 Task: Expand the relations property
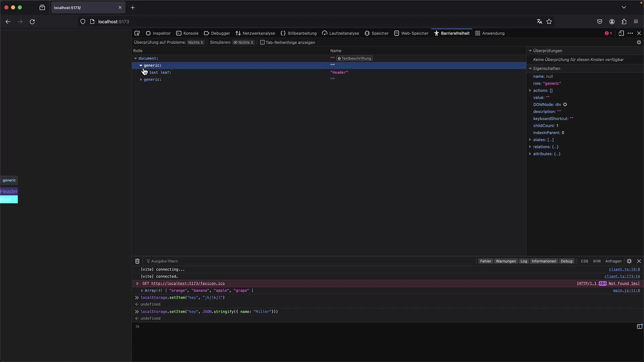click(530, 147)
